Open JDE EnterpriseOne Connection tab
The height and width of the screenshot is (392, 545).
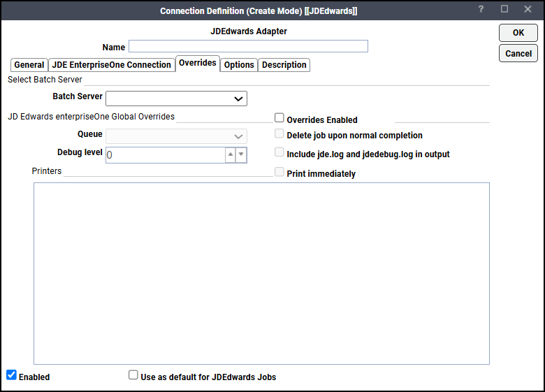pos(112,65)
